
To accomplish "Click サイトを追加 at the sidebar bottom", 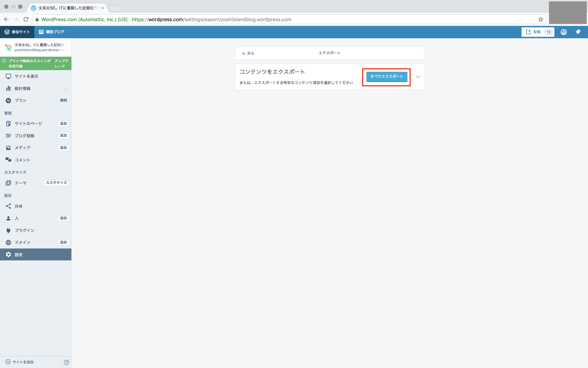I will pos(20,362).
